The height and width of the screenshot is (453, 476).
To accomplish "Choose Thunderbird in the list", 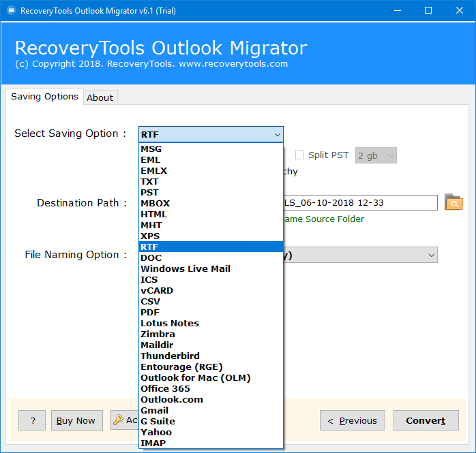I will 211,356.
